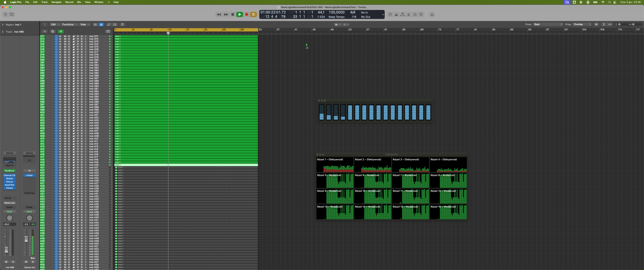Click the Flex show/hide icon
644x270 pixels.
coord(115,24)
